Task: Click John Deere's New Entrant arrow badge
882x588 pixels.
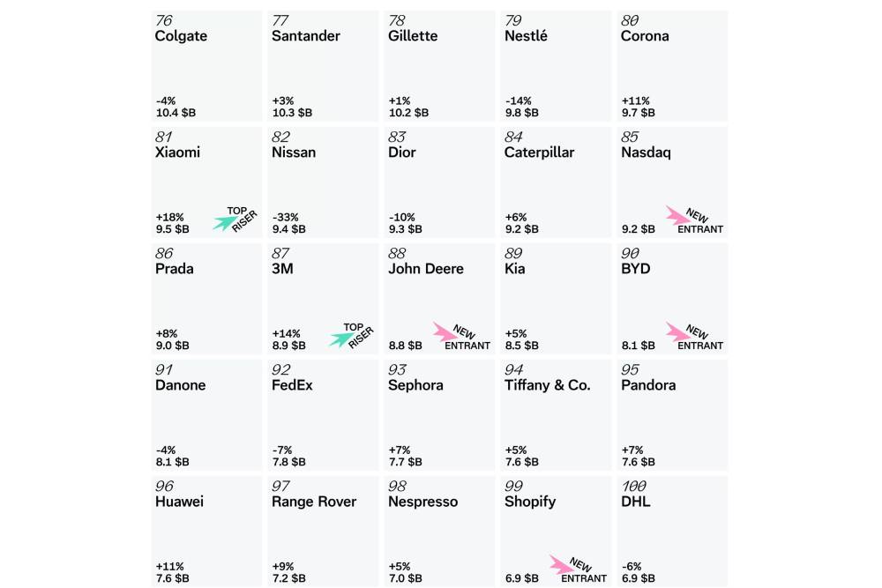Action: pos(445,331)
